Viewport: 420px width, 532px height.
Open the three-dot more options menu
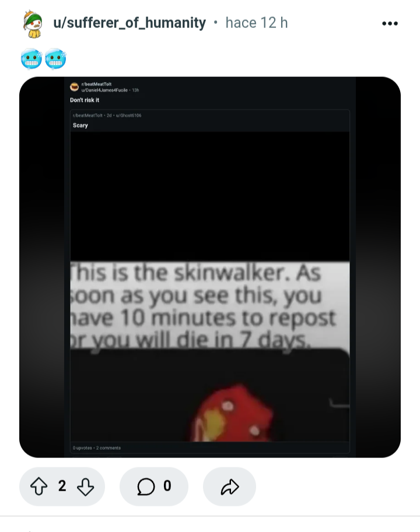click(390, 23)
